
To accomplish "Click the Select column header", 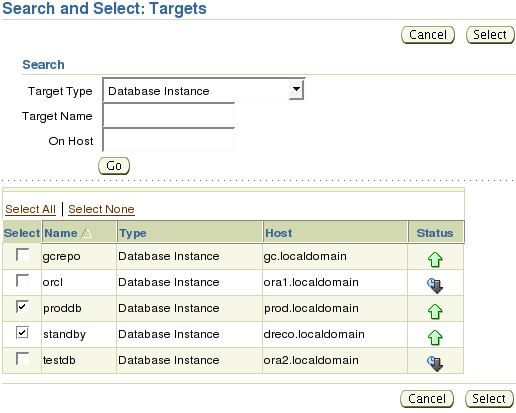I will click(22, 233).
